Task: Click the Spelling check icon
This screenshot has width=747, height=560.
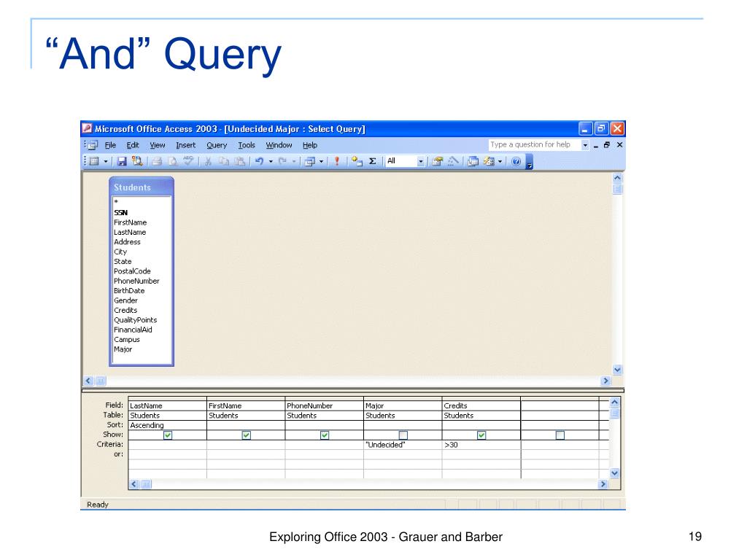Action: tap(188, 161)
